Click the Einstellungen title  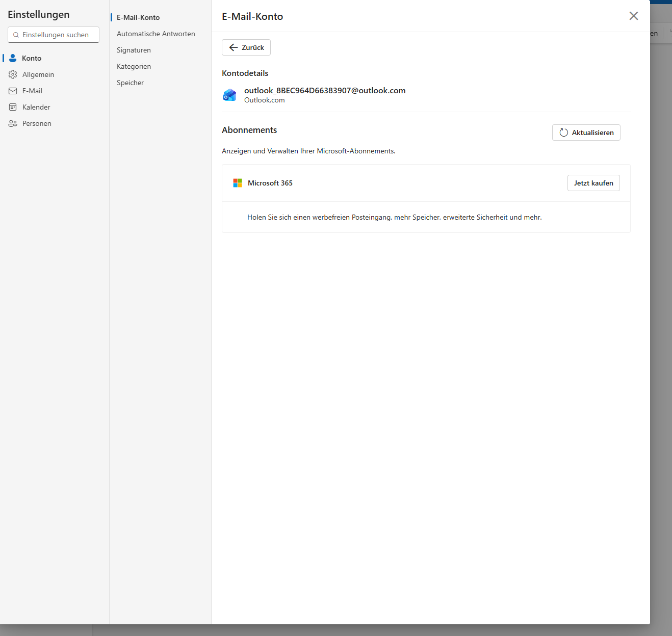point(39,14)
